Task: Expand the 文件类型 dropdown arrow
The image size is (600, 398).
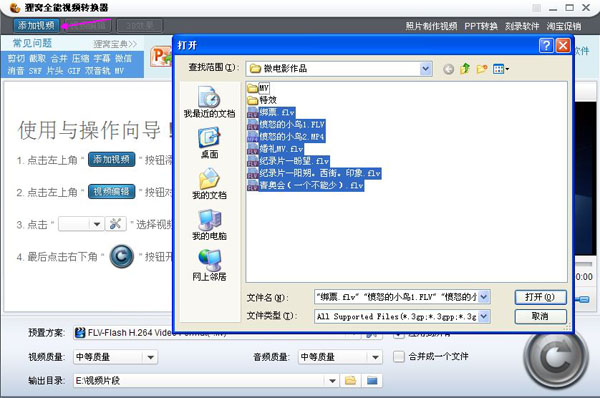Action: pos(484,316)
